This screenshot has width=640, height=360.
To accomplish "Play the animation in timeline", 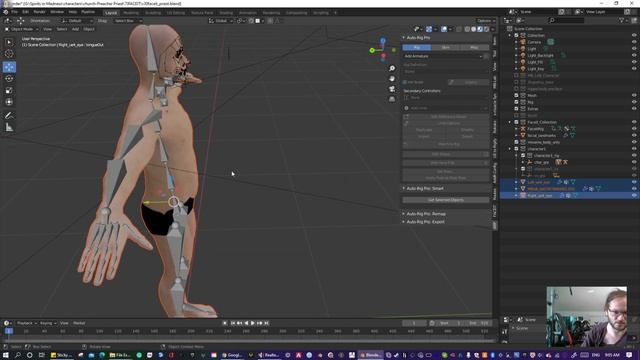I will 253,323.
